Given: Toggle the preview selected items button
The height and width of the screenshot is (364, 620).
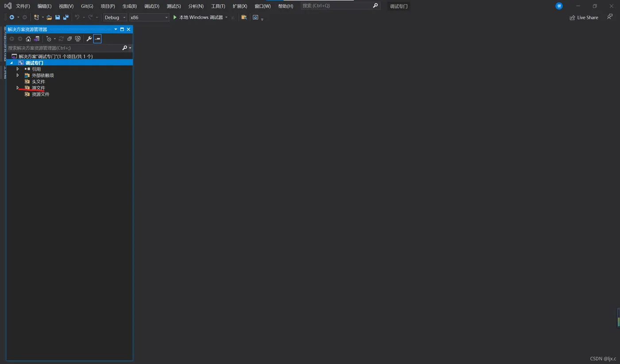Looking at the screenshot, I should pos(97,39).
